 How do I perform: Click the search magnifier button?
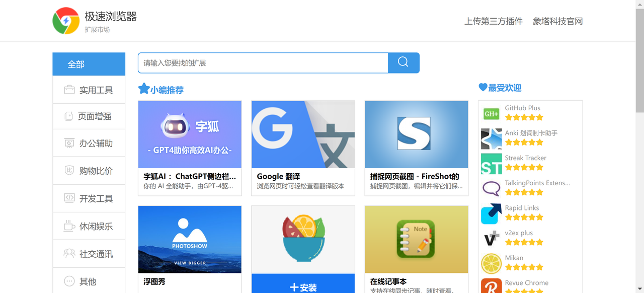[404, 63]
